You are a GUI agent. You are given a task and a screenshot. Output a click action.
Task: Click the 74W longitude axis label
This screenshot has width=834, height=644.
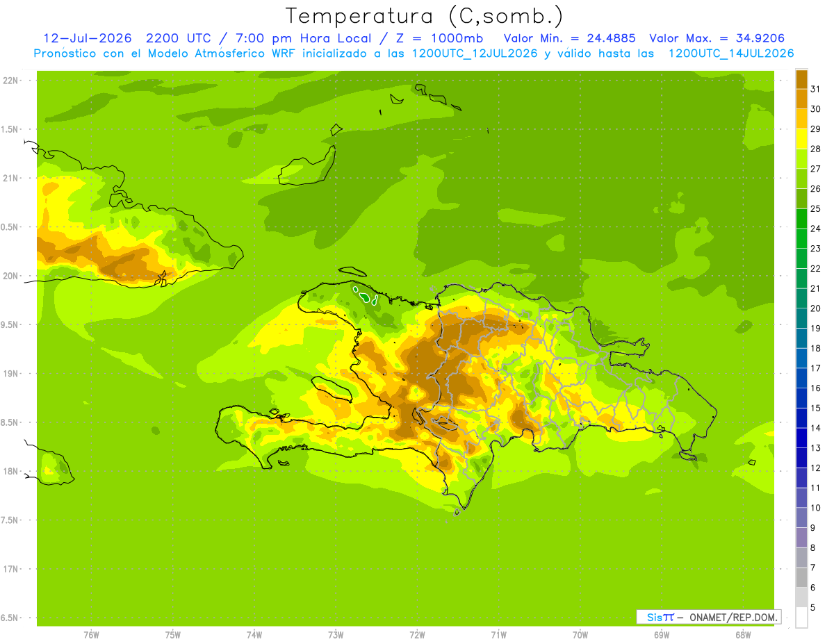(x=254, y=635)
